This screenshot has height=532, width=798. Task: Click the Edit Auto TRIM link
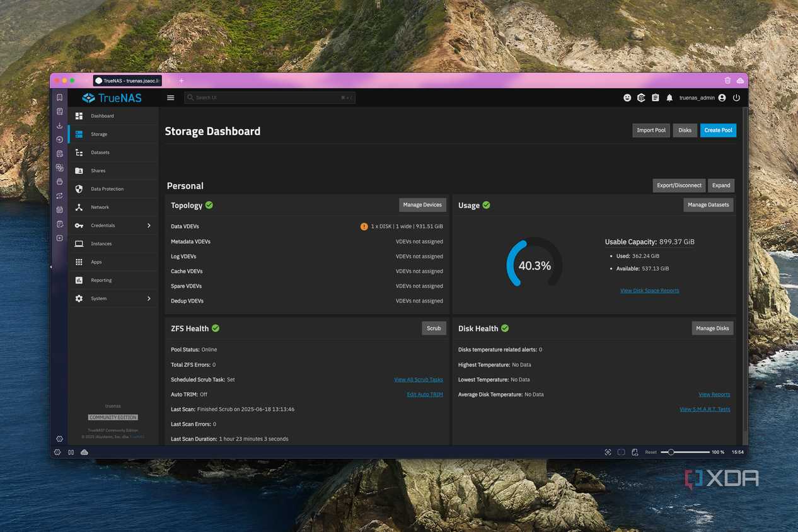click(x=425, y=395)
